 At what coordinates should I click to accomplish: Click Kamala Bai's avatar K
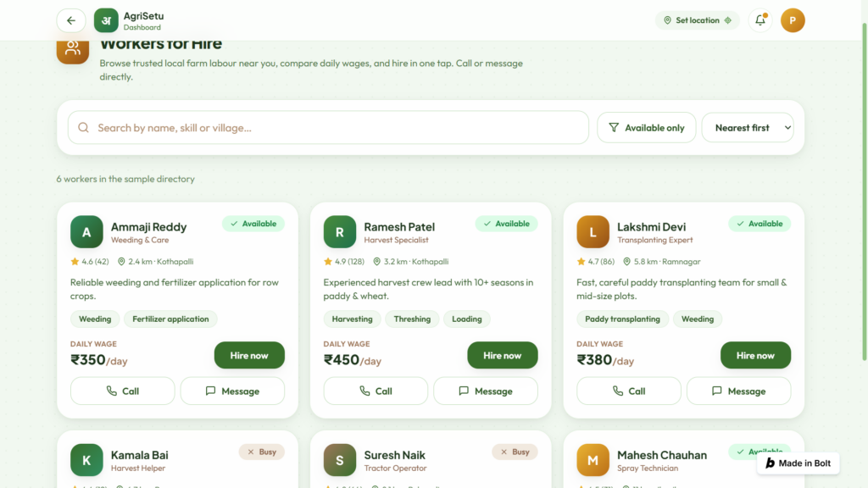click(x=86, y=460)
